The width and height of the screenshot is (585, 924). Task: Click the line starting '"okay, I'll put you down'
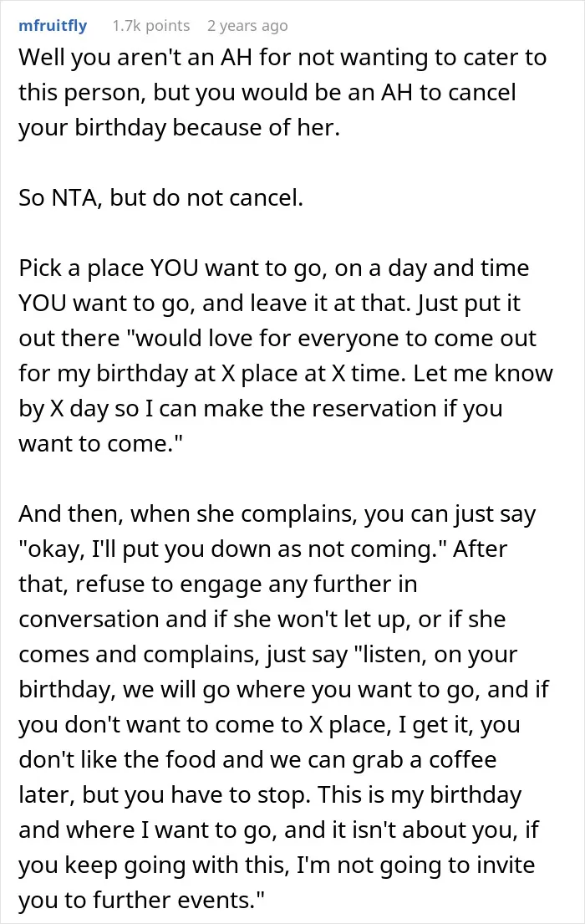(x=262, y=549)
